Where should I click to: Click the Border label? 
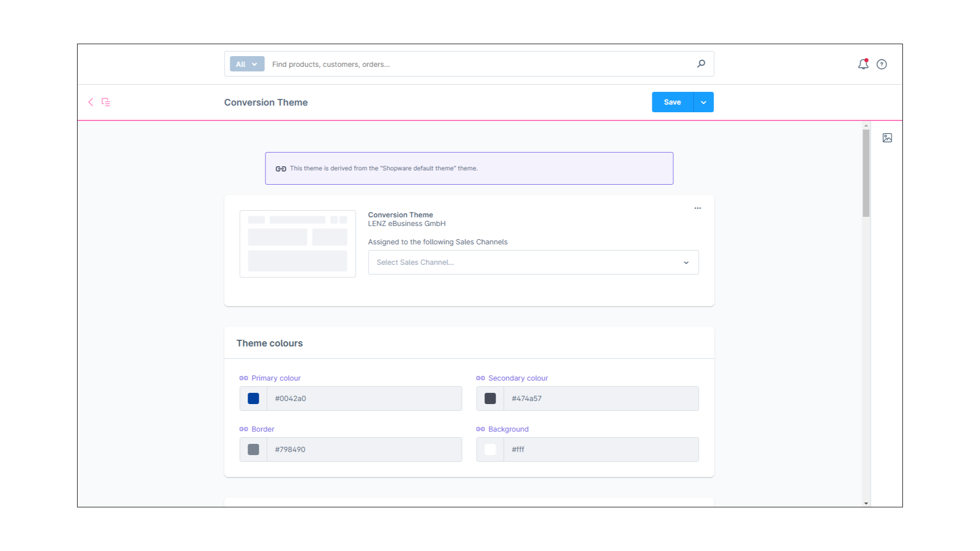263,429
